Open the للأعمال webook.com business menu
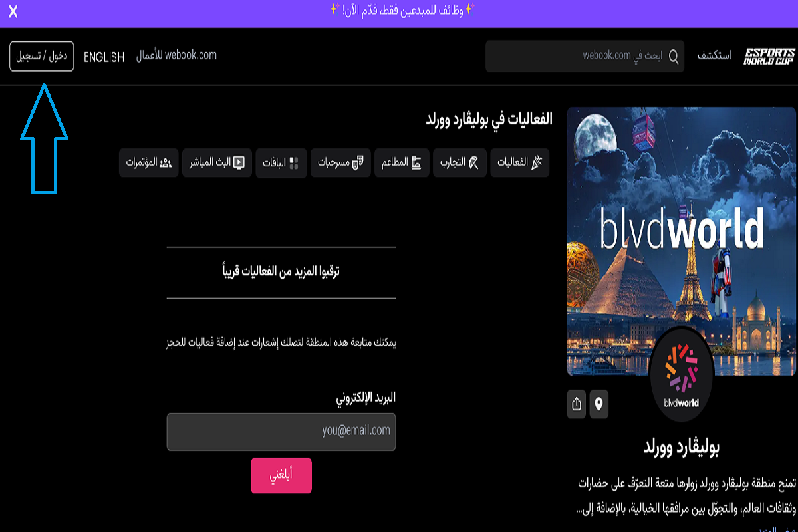 click(176, 56)
